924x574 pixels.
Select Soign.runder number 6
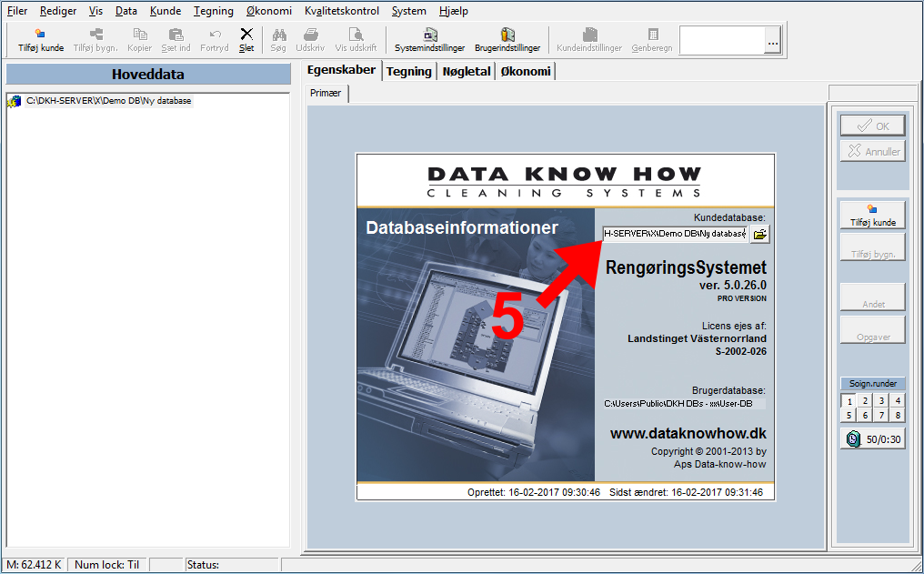(x=865, y=416)
